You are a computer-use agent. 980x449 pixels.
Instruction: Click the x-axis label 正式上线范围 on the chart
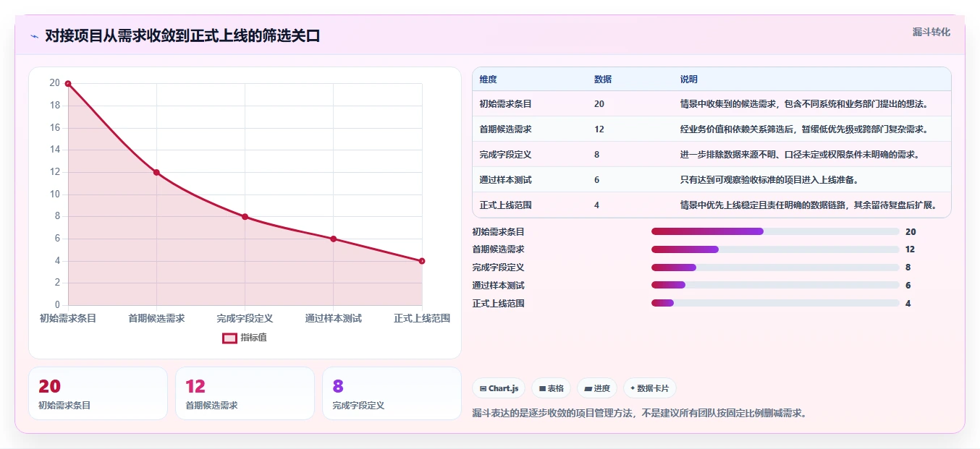(x=422, y=318)
